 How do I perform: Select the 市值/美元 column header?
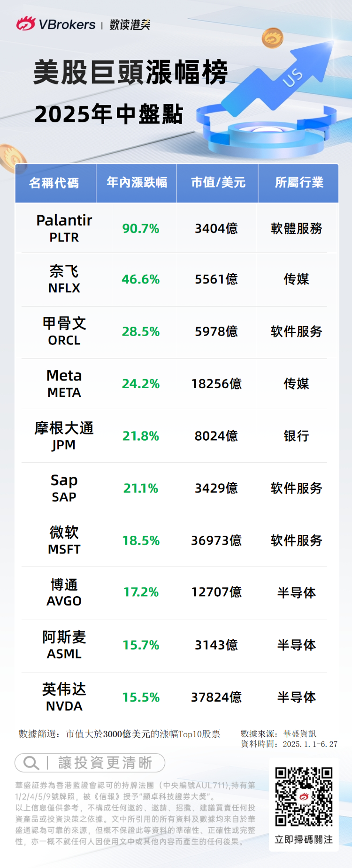(x=218, y=183)
